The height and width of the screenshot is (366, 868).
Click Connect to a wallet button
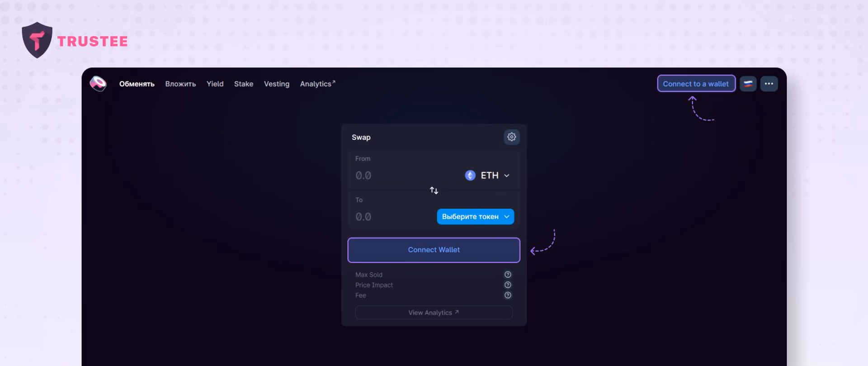coord(696,84)
